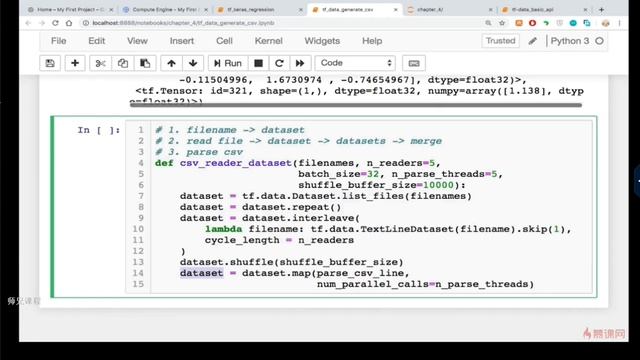Reload the browser page
Viewport: 640px width, 360px height.
(x=55, y=23)
